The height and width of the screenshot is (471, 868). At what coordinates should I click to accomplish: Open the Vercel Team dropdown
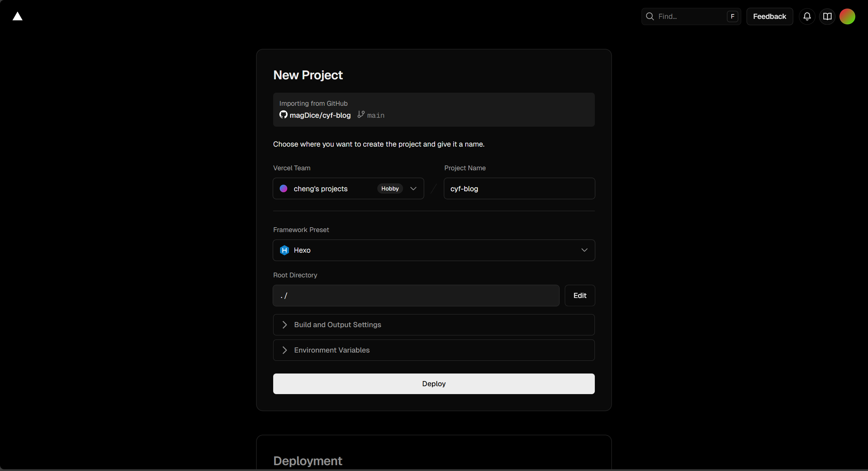click(413, 188)
